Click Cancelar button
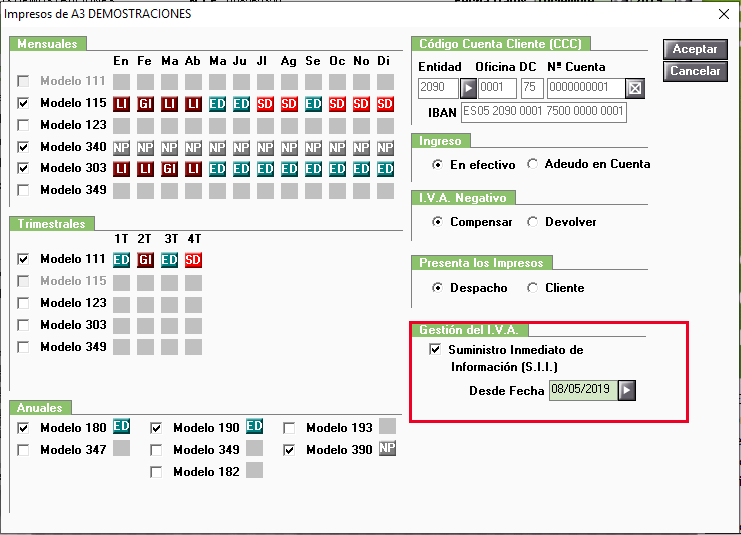Viewport: 741px width, 535px height. 695,71
